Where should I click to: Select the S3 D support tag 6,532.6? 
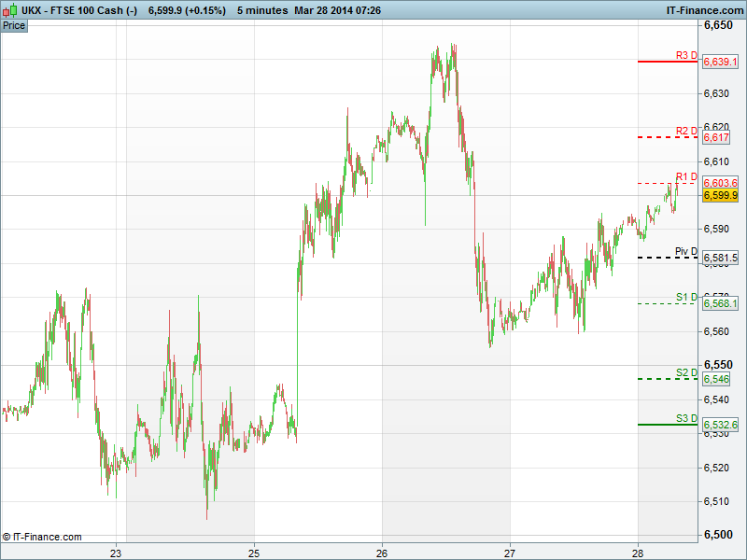point(720,424)
